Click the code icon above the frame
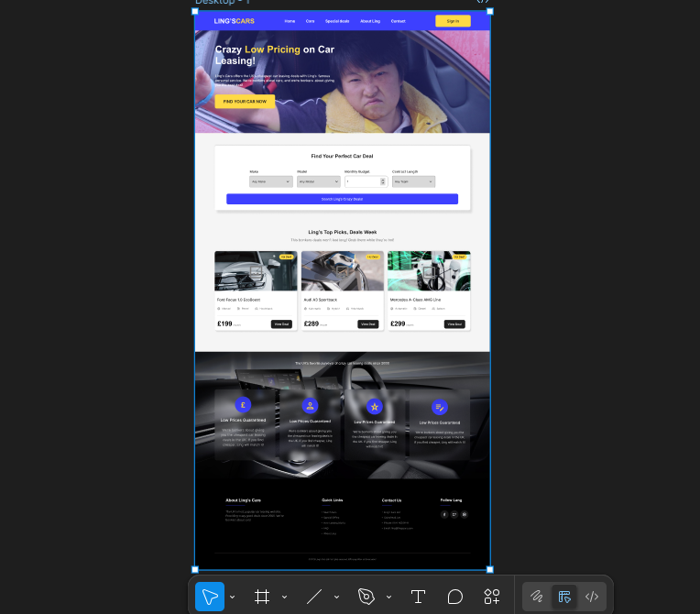This screenshot has width=700, height=614. [483, 1]
